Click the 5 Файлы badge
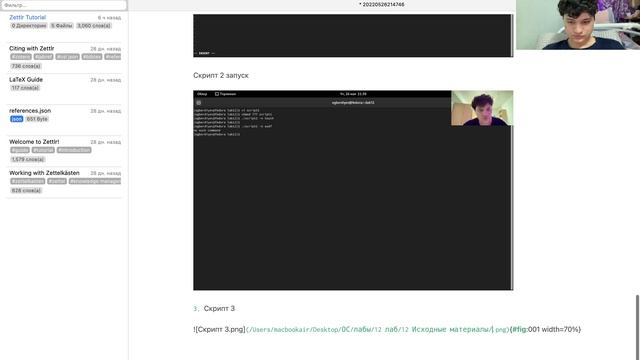 62,26
